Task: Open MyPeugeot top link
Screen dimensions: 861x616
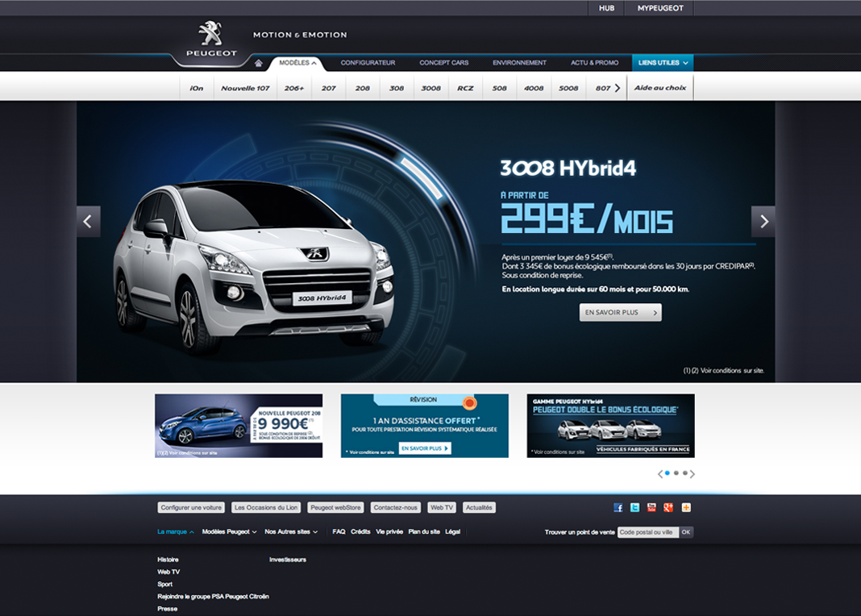Action: [x=660, y=8]
